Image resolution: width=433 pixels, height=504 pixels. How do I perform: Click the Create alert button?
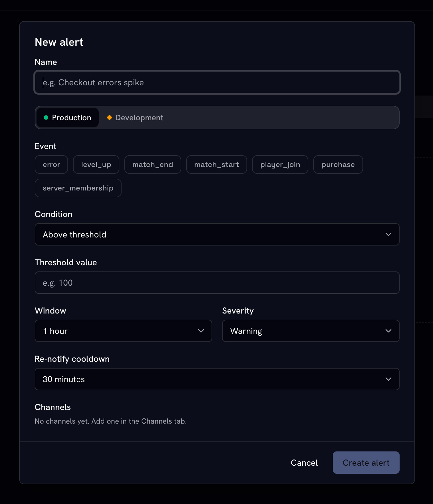point(366,463)
